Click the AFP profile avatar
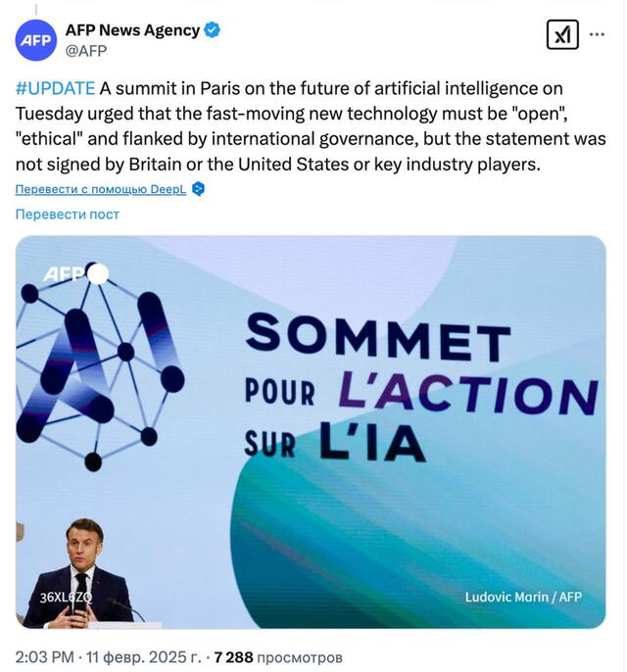The height and width of the screenshot is (672, 627). pyautogui.click(x=36, y=40)
